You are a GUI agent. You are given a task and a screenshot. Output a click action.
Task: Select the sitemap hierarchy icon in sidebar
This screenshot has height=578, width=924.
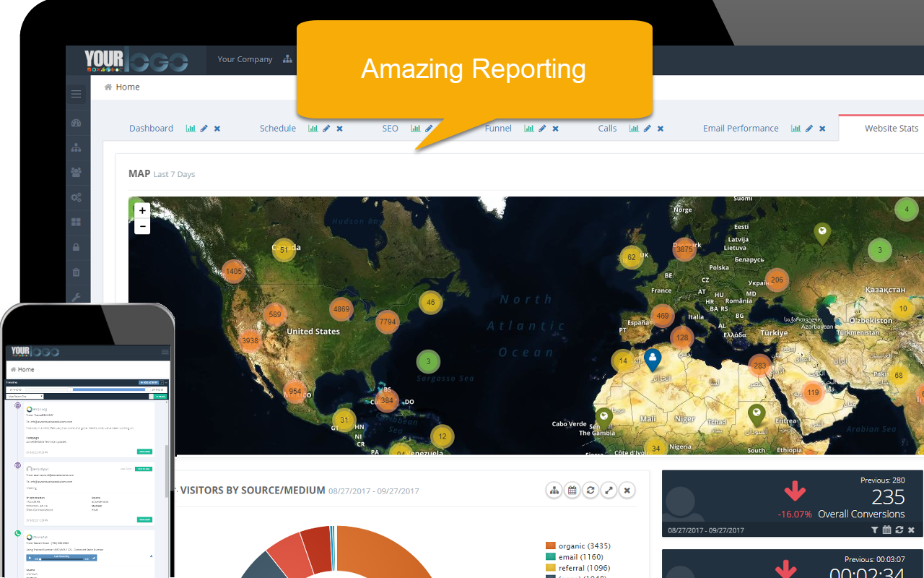tap(77, 147)
